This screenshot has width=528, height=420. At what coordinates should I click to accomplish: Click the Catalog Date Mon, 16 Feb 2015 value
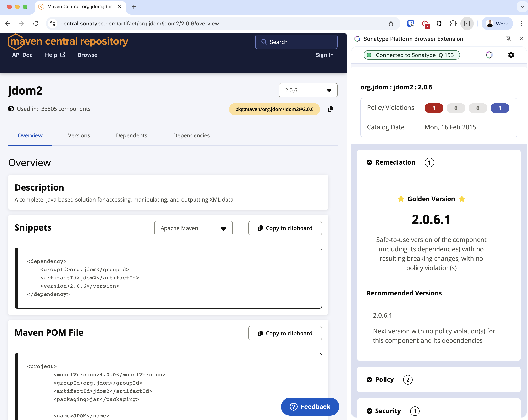[450, 127]
